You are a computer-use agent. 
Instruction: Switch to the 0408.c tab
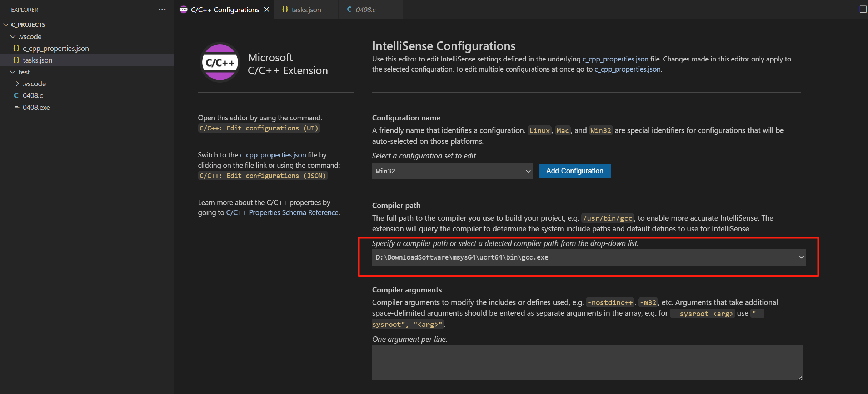pos(365,9)
